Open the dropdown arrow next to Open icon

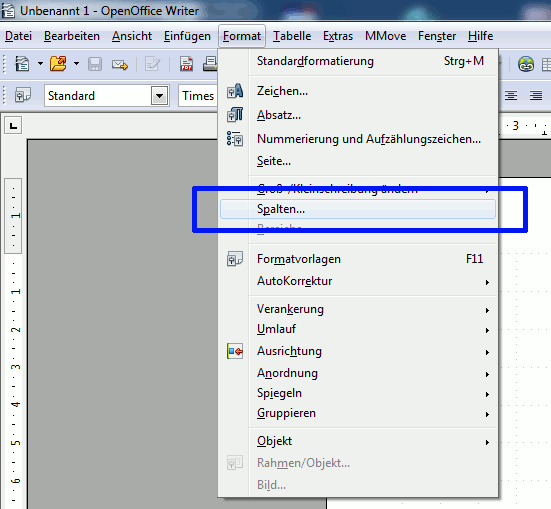point(76,64)
